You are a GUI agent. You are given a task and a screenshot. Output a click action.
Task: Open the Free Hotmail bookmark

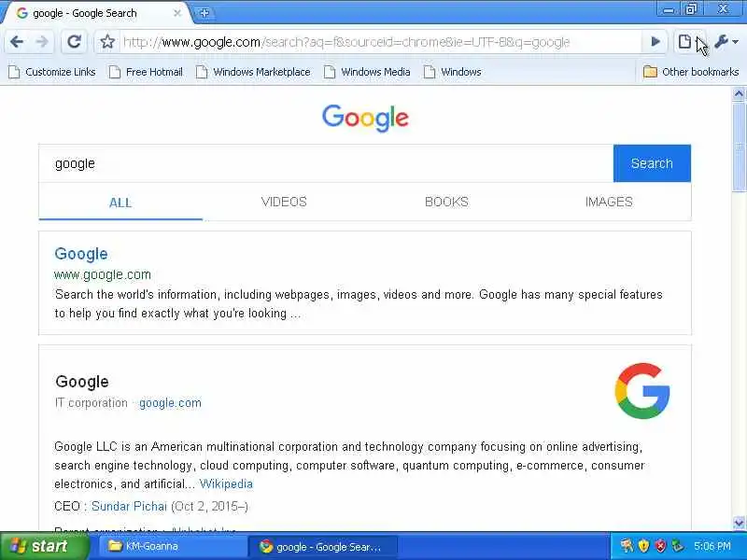(146, 72)
